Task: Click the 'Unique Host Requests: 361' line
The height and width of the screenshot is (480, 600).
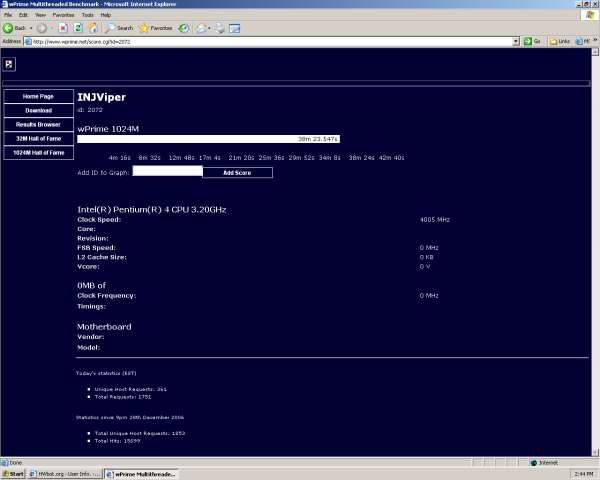Action: 130,389
